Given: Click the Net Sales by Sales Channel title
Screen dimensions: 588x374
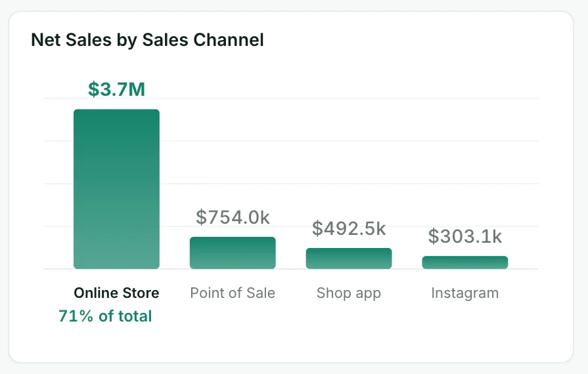Looking at the screenshot, I should click(x=147, y=40).
